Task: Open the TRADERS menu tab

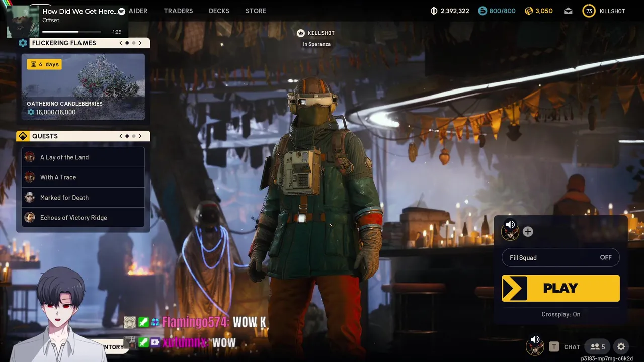Action: [x=178, y=11]
